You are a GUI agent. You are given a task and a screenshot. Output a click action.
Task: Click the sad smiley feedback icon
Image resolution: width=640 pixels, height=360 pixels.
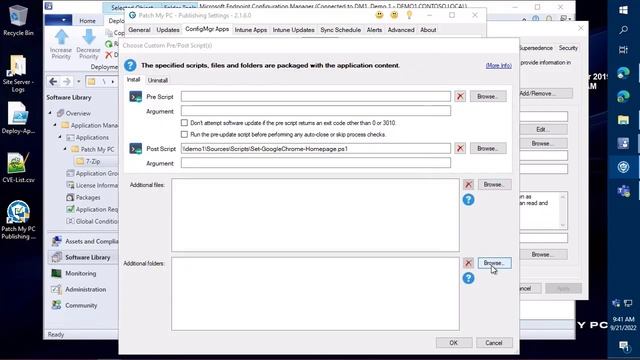click(394, 15)
